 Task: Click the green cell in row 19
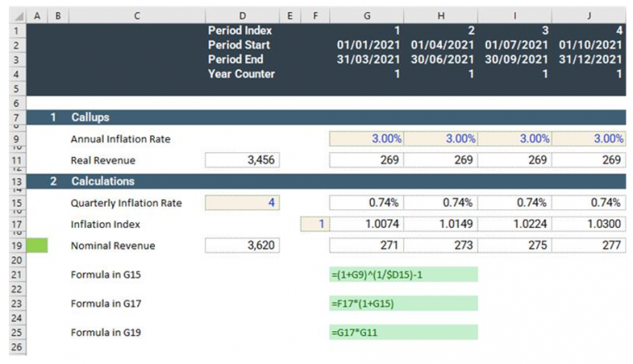[x=37, y=245]
